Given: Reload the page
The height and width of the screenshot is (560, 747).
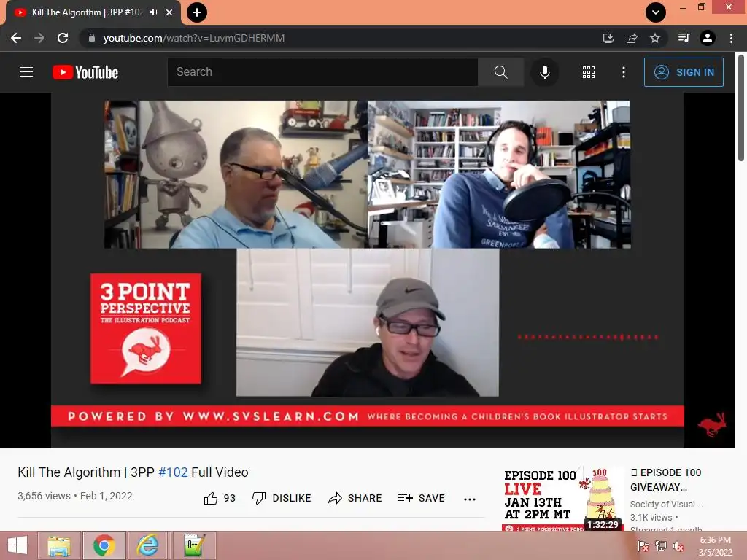Looking at the screenshot, I should click(63, 38).
